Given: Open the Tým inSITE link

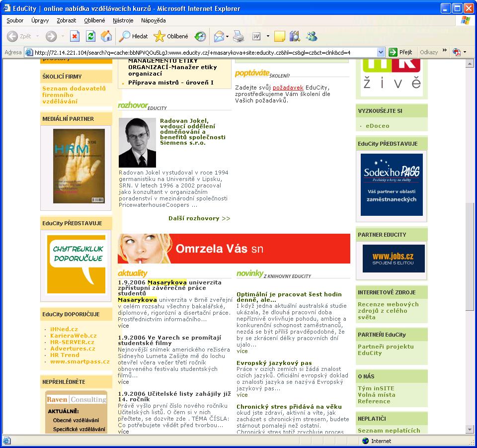Looking at the screenshot, I should click(x=376, y=388).
